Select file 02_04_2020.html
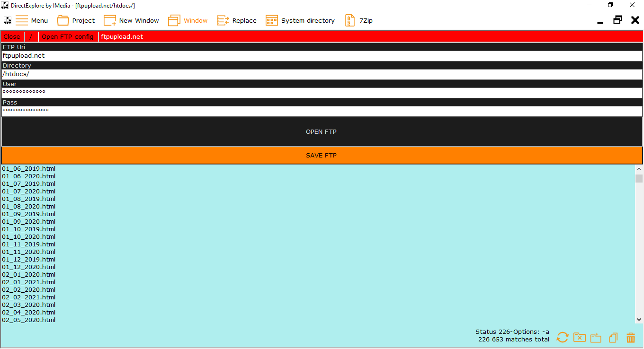Image resolution: width=644 pixels, height=349 pixels. point(29,313)
